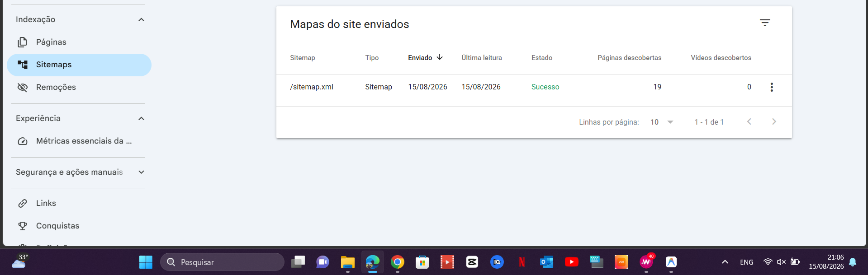Go to next page arrow in table
The width and height of the screenshot is (868, 275).
pos(774,122)
